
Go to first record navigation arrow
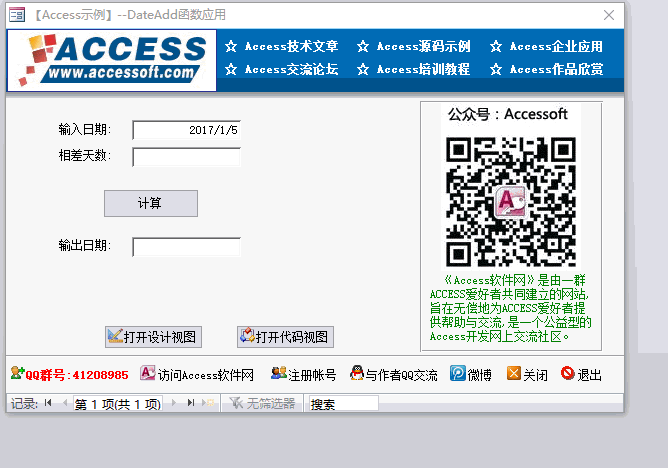coord(48,402)
